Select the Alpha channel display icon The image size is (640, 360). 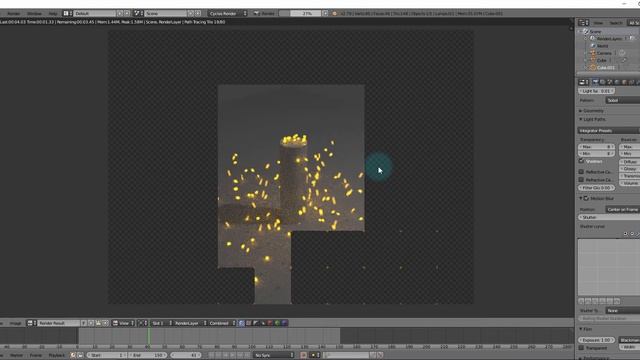point(256,323)
